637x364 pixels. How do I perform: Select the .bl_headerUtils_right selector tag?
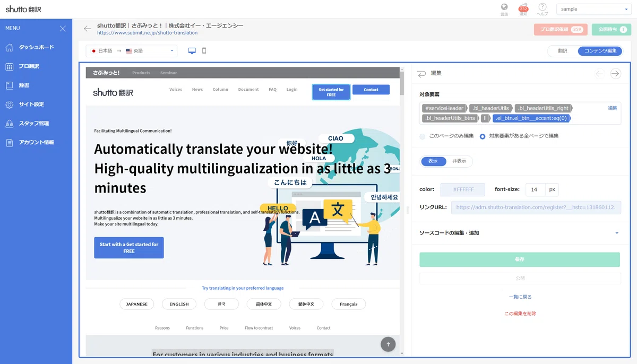coord(544,108)
